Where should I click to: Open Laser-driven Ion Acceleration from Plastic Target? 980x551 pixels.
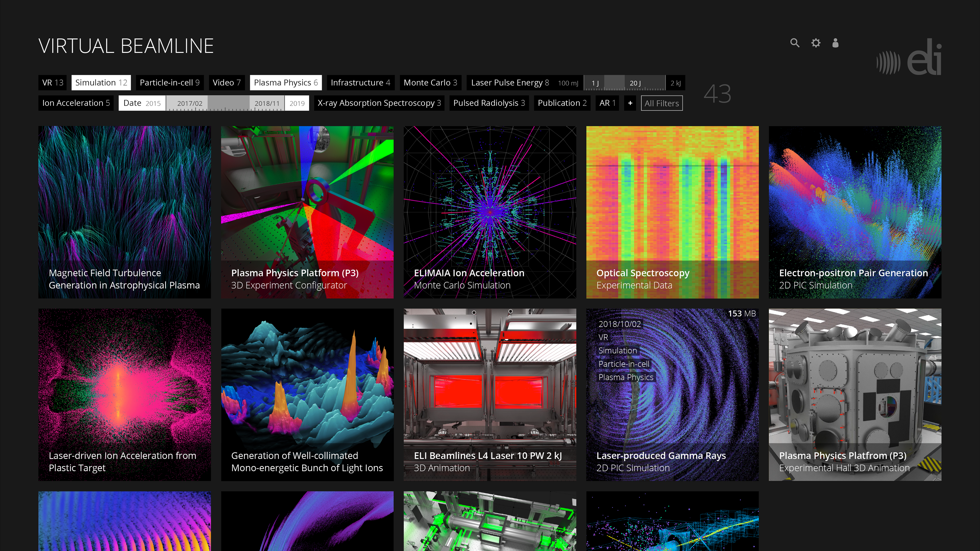coord(124,395)
